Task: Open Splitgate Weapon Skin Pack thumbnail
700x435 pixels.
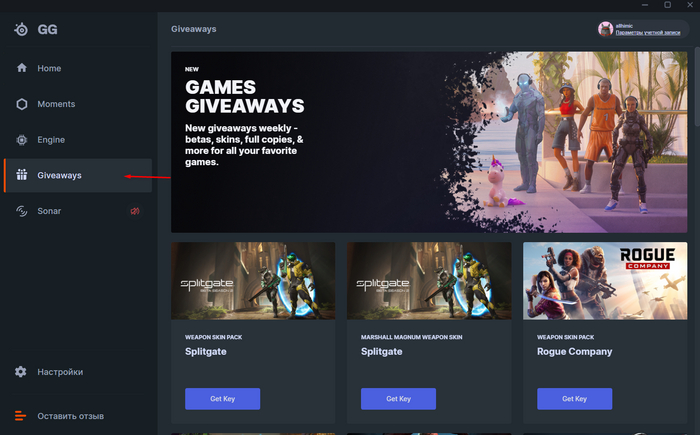Action: point(253,281)
